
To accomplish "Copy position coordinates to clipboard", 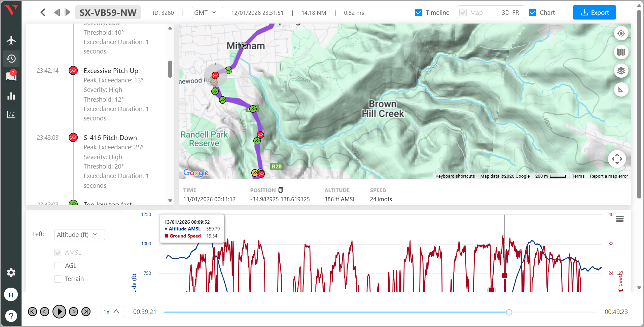I will tap(281, 190).
